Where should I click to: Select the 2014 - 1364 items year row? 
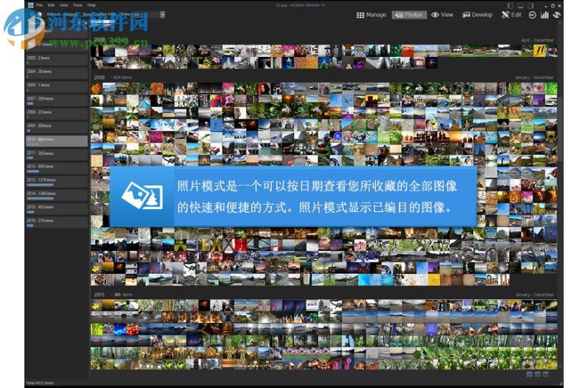pyautogui.click(x=57, y=195)
